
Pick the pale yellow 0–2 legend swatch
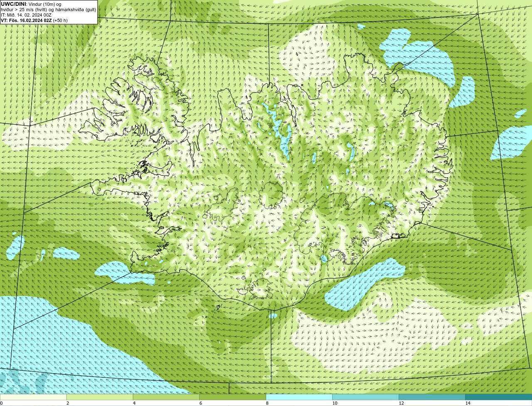pos(33,397)
